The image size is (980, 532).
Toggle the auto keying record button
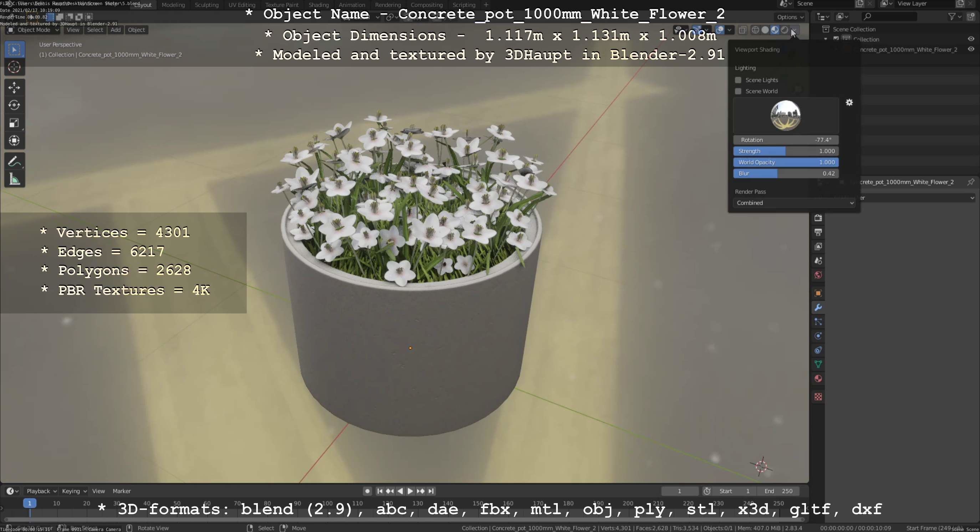367,491
